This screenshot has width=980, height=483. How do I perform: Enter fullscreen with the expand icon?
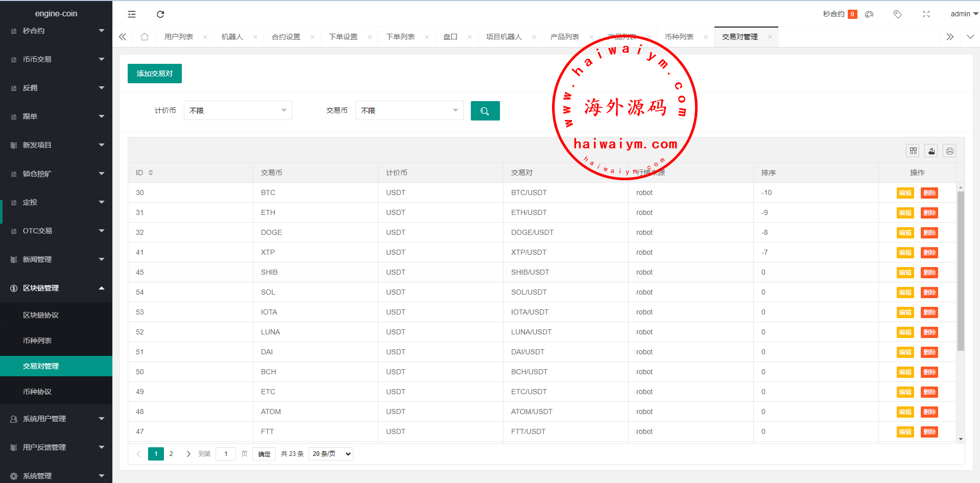[x=926, y=14]
